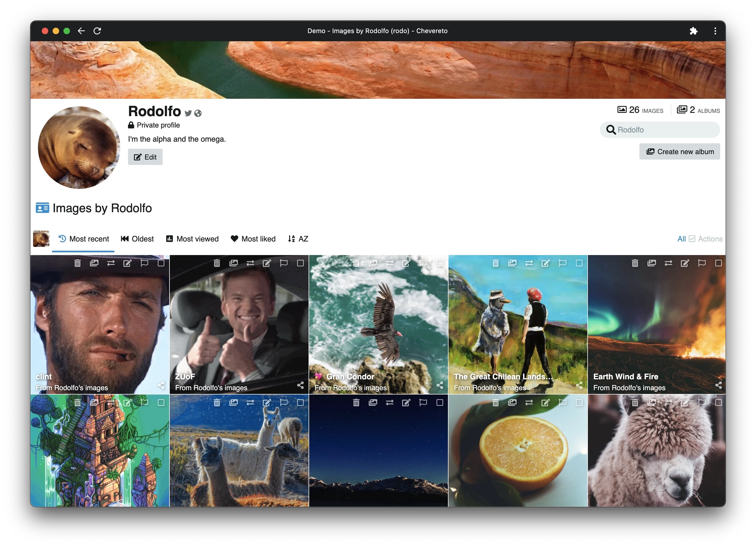Select the pixel-art temple image checkbox
This screenshot has width=756, height=547.
[x=161, y=403]
